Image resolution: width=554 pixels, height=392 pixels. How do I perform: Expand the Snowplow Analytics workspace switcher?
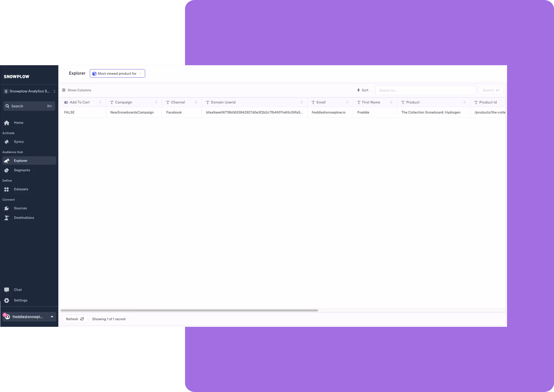pos(29,91)
